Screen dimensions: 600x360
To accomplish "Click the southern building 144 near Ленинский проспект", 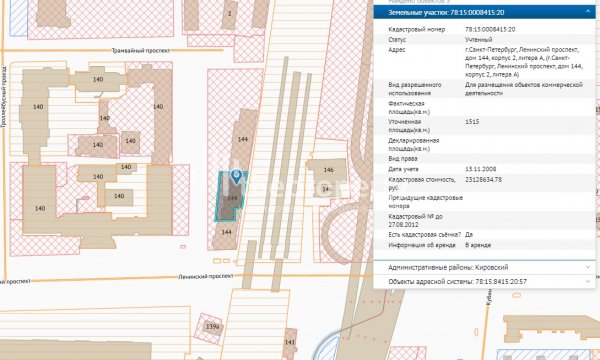I will [226, 232].
